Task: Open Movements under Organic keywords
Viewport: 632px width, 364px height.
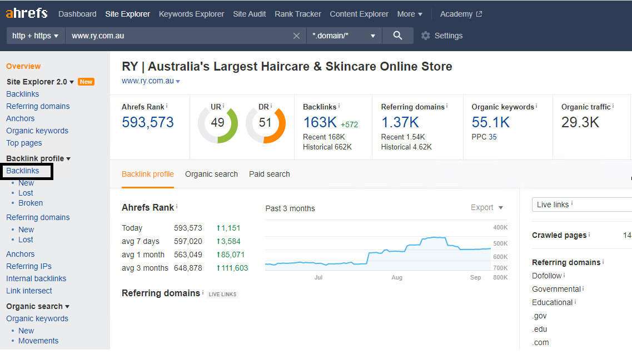Action: pyautogui.click(x=38, y=341)
